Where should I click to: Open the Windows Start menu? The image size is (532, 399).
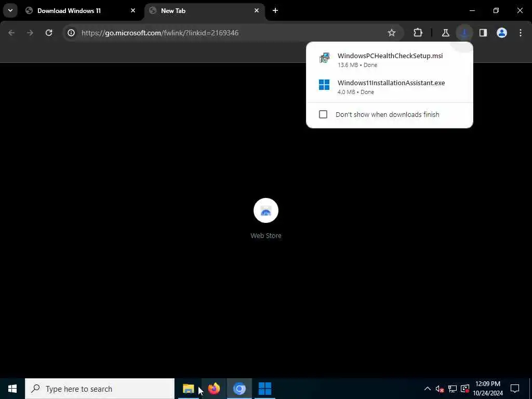click(x=12, y=389)
